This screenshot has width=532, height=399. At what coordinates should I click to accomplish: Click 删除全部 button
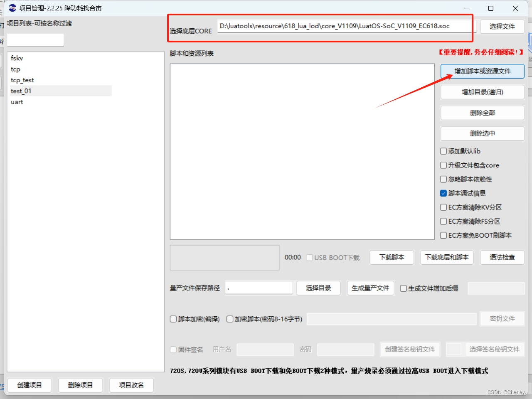coord(483,113)
